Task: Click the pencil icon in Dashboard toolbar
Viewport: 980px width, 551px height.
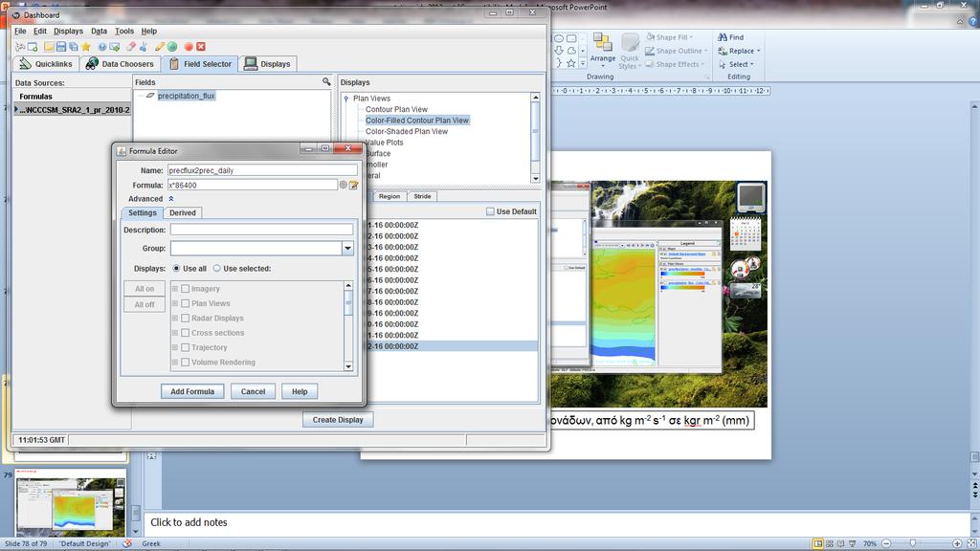Action: [160, 47]
